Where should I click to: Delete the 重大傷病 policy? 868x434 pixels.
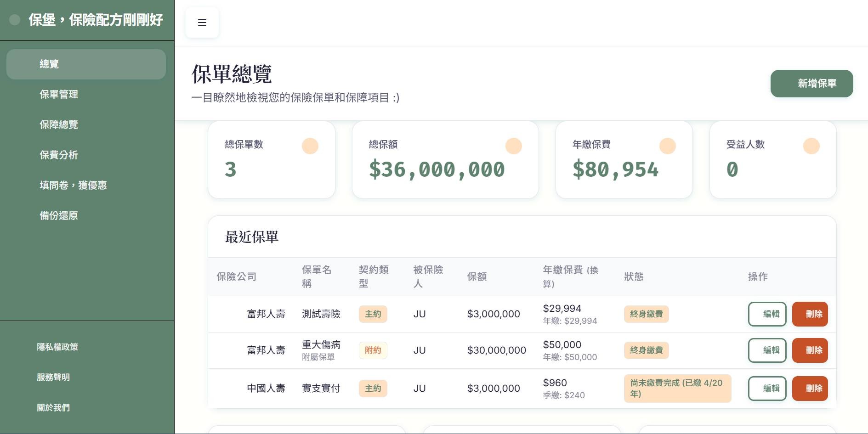(810, 350)
